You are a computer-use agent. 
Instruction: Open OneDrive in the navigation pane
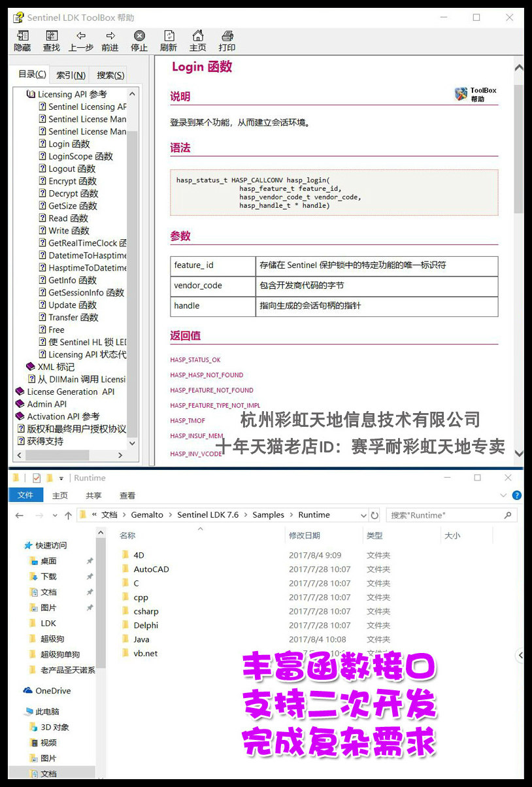click(x=47, y=690)
